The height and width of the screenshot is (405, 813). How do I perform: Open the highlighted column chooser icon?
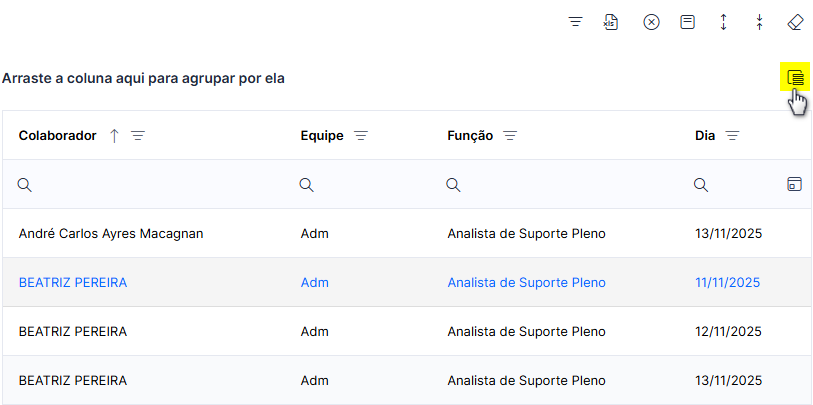pos(795,77)
